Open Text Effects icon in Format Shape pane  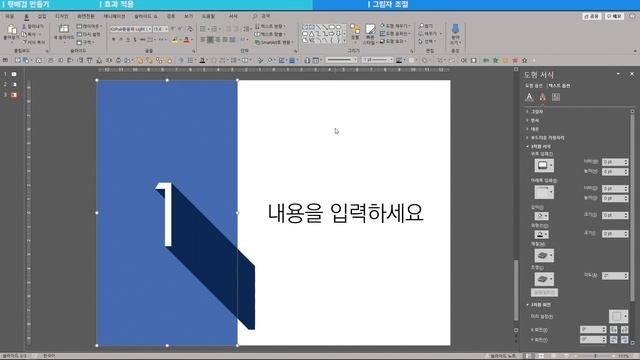542,97
